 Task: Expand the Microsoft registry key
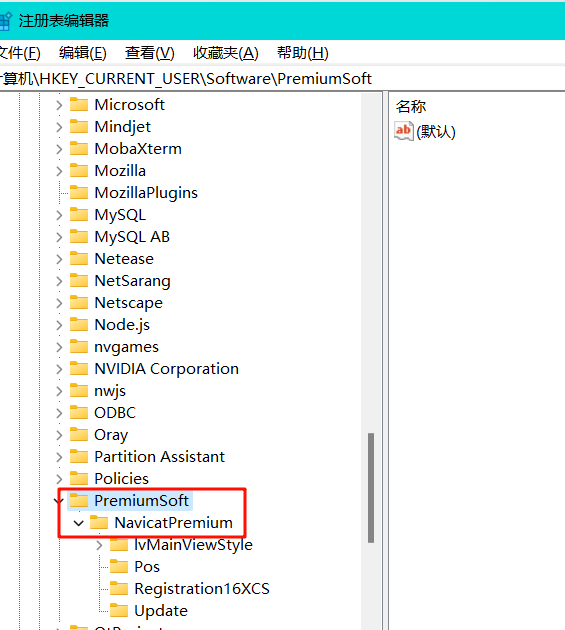point(59,105)
